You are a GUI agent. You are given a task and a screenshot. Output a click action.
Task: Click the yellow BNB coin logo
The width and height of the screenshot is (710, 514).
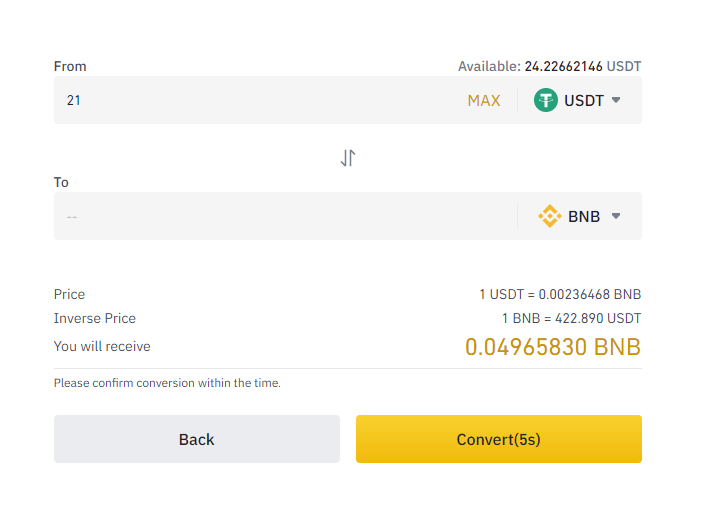(x=550, y=216)
